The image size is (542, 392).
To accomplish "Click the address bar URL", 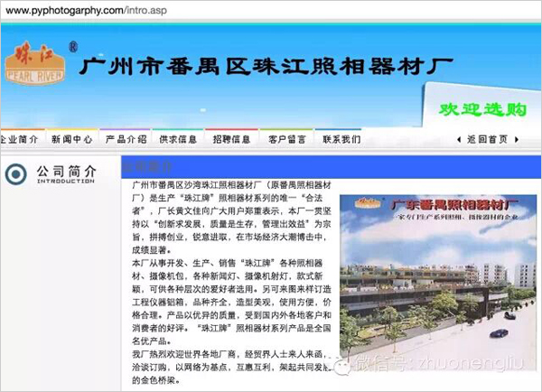I will [x=86, y=10].
